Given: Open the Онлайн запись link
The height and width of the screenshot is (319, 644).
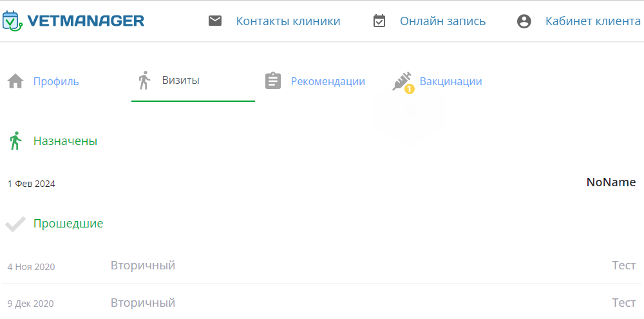Looking at the screenshot, I should click(443, 21).
